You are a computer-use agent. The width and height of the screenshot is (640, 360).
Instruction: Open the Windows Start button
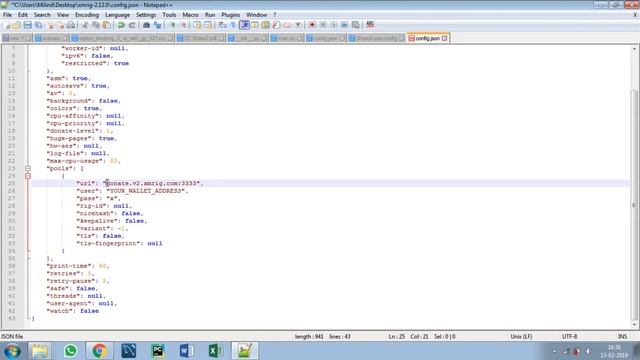click(12, 351)
